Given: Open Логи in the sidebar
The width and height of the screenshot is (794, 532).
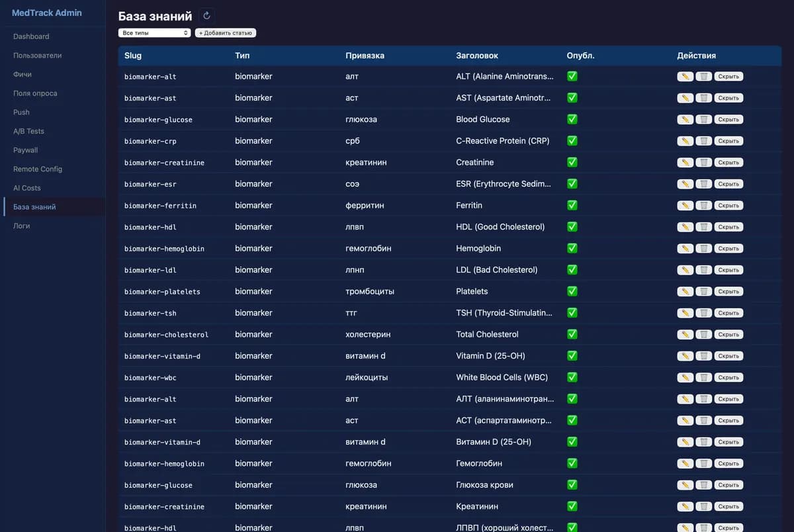Looking at the screenshot, I should tap(22, 226).
